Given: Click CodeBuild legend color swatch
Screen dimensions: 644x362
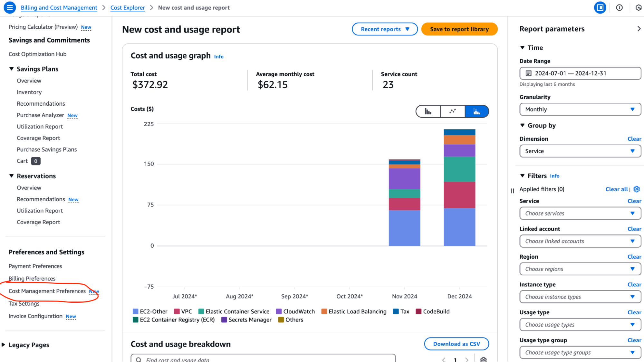Looking at the screenshot, I should click(418, 311).
